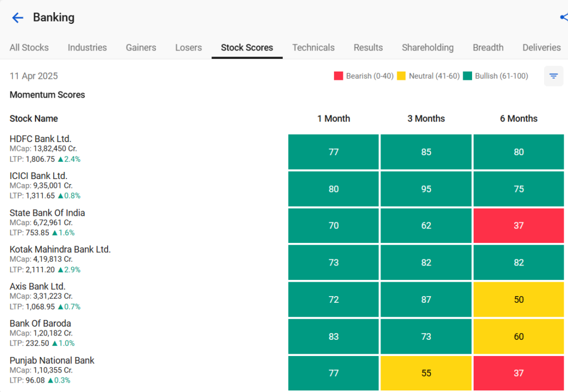
Task: Select Bank Of Baroda 1 Month score 83
Action: pos(333,336)
